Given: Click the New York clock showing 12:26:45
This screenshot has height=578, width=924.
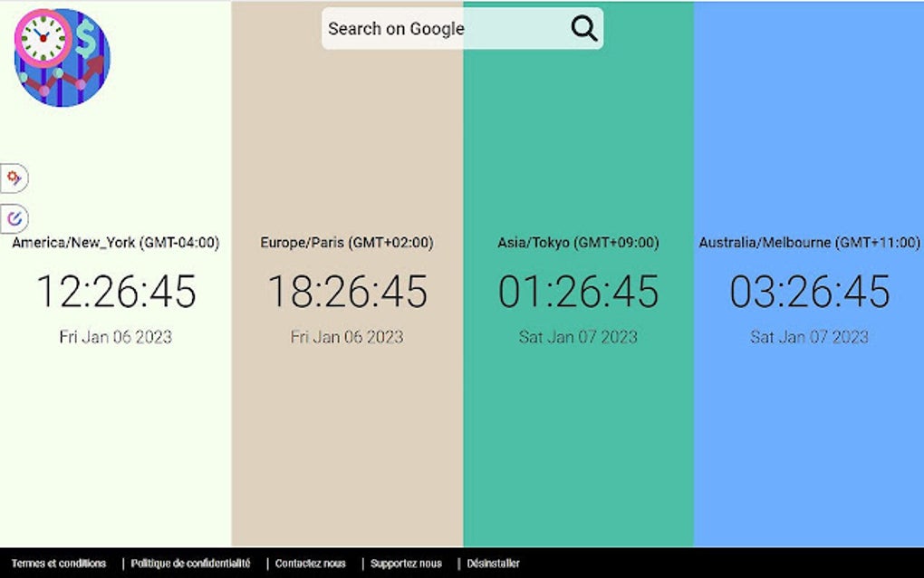Looking at the screenshot, I should coord(116,292).
